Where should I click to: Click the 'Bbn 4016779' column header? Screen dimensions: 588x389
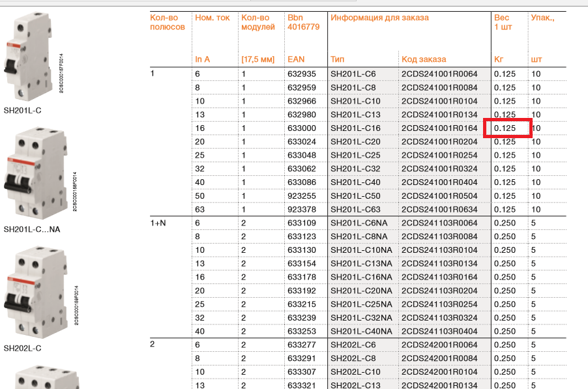point(303,22)
